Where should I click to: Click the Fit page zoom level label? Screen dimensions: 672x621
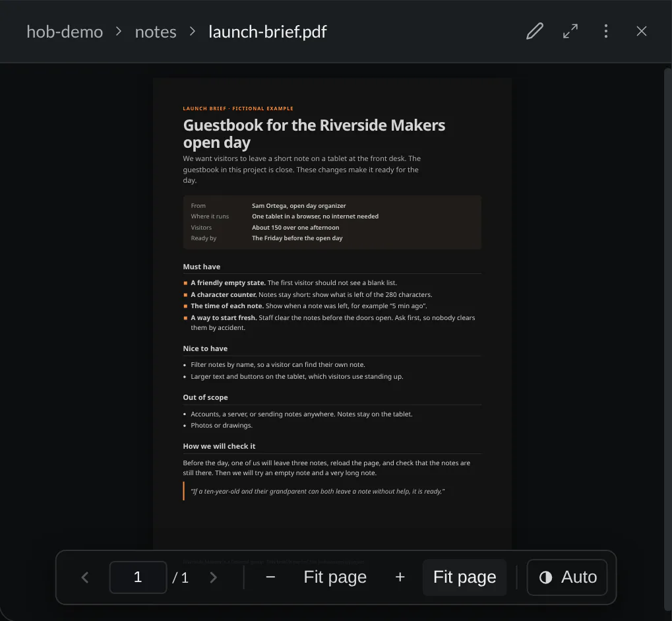(335, 577)
